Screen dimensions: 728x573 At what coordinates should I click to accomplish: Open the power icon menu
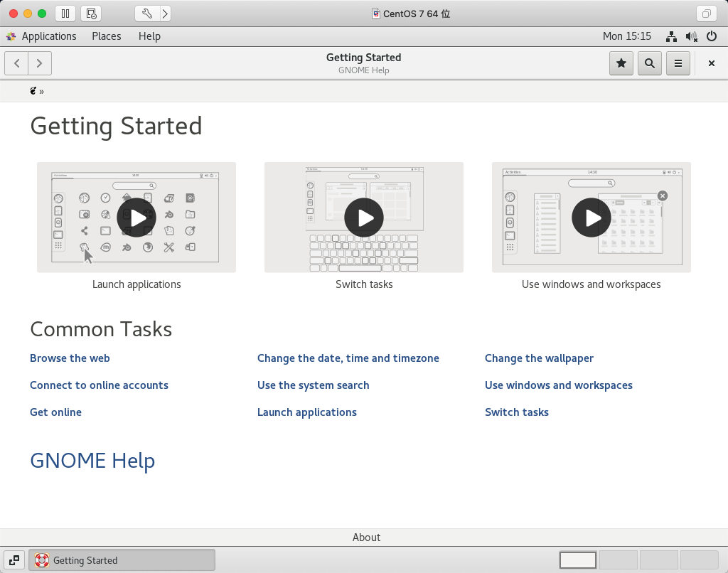click(711, 36)
